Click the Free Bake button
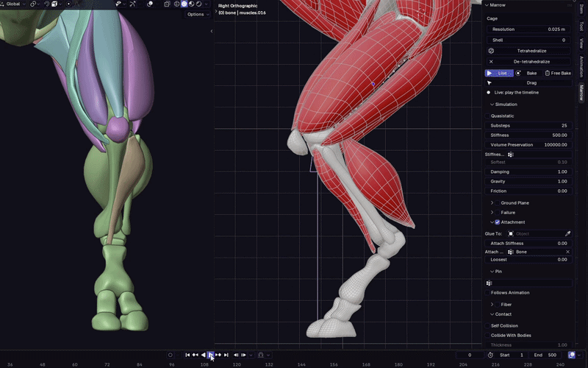 tap(558, 73)
